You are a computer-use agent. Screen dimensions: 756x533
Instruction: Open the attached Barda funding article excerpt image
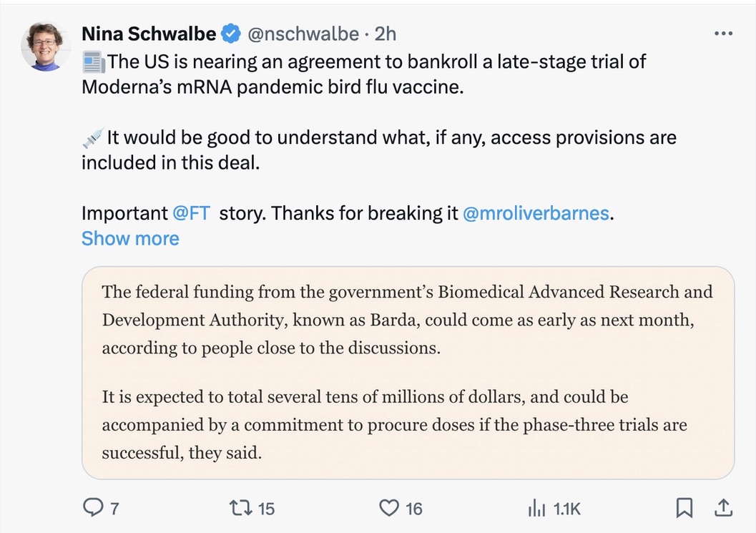(x=408, y=372)
